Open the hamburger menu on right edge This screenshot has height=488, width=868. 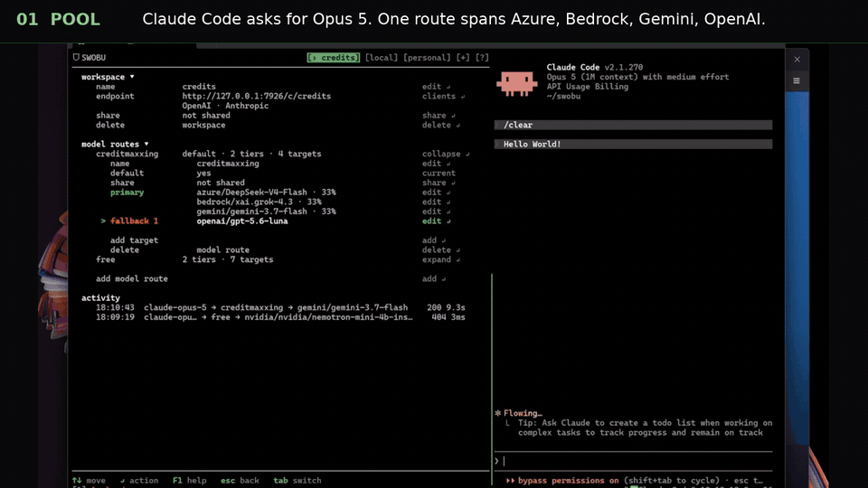click(x=797, y=80)
